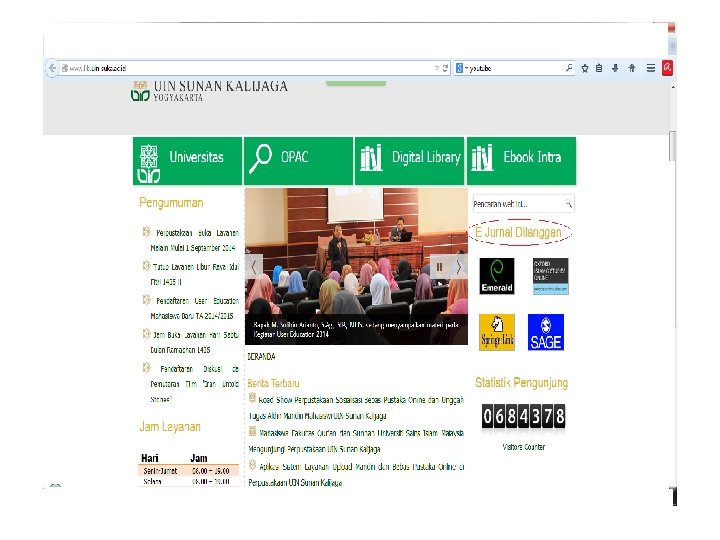Go back using the browser back arrow
This screenshot has width=720, height=540.
pyautogui.click(x=52, y=68)
